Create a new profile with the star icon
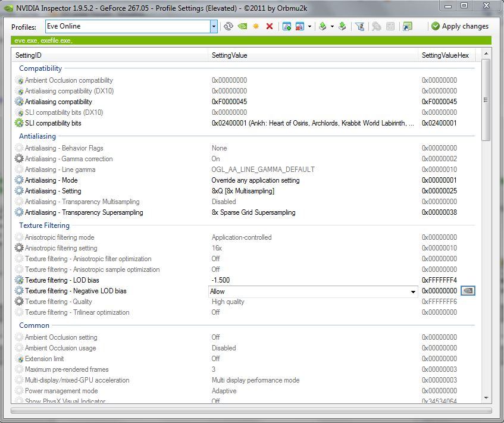 click(256, 26)
